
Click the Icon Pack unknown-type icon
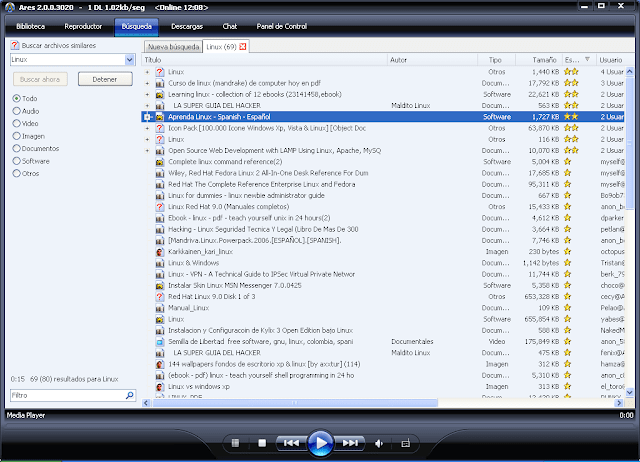[160, 128]
